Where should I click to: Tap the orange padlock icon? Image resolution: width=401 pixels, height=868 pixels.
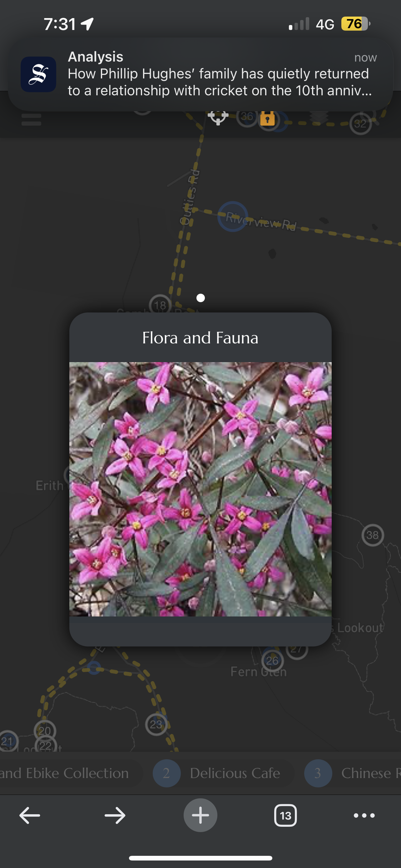268,118
